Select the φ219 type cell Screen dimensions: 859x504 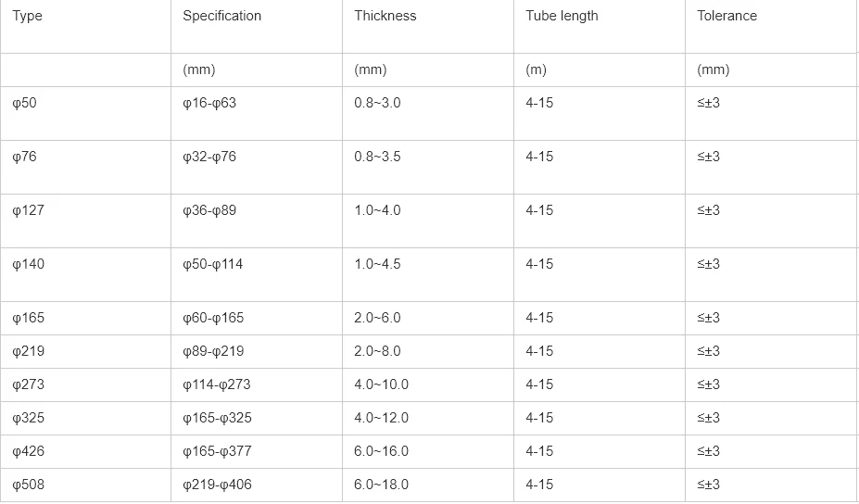coord(28,351)
